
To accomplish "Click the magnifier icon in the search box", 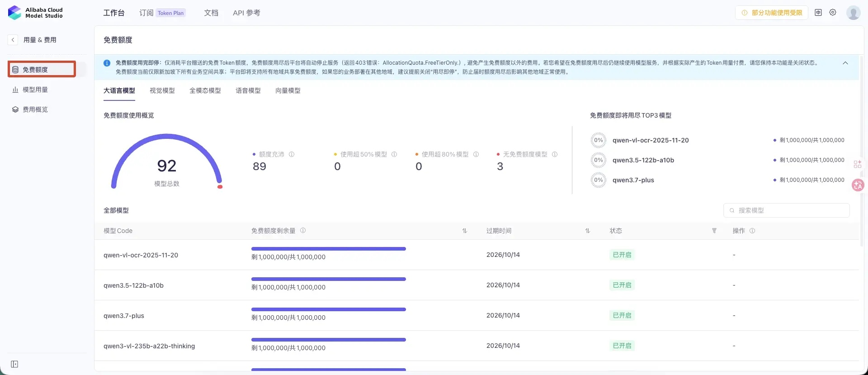I will 732,210.
